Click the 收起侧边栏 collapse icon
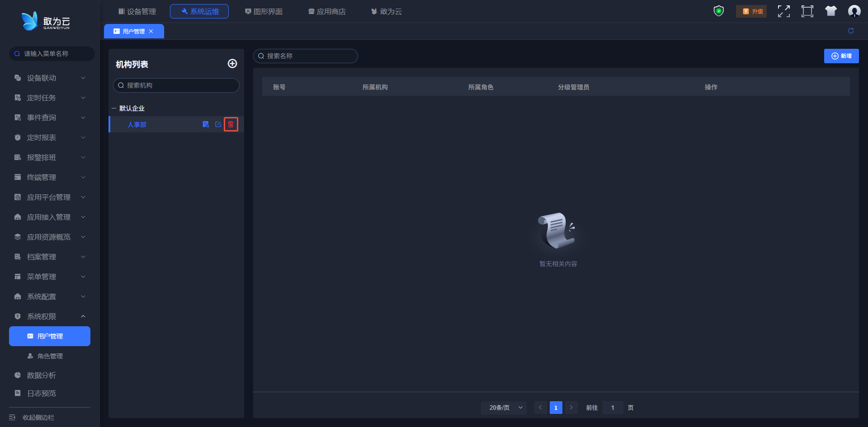 tap(12, 418)
